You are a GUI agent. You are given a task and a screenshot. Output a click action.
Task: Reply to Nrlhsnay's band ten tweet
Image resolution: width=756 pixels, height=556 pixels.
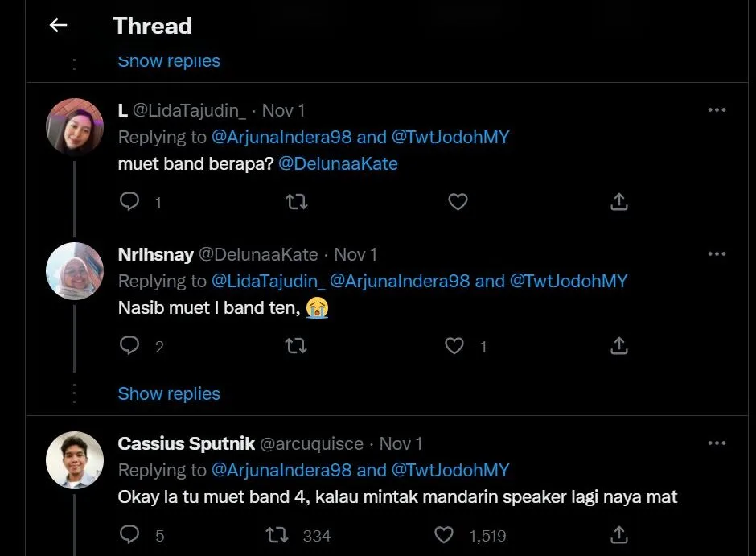point(129,346)
